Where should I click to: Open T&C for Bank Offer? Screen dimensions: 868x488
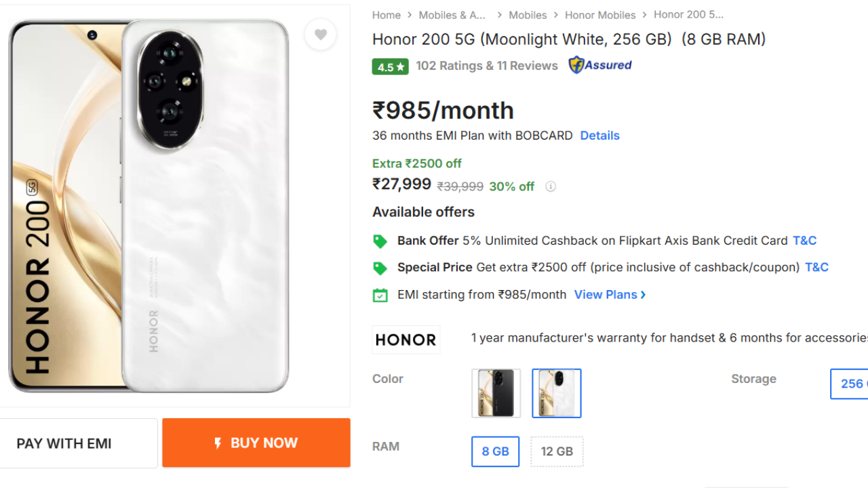click(x=804, y=241)
